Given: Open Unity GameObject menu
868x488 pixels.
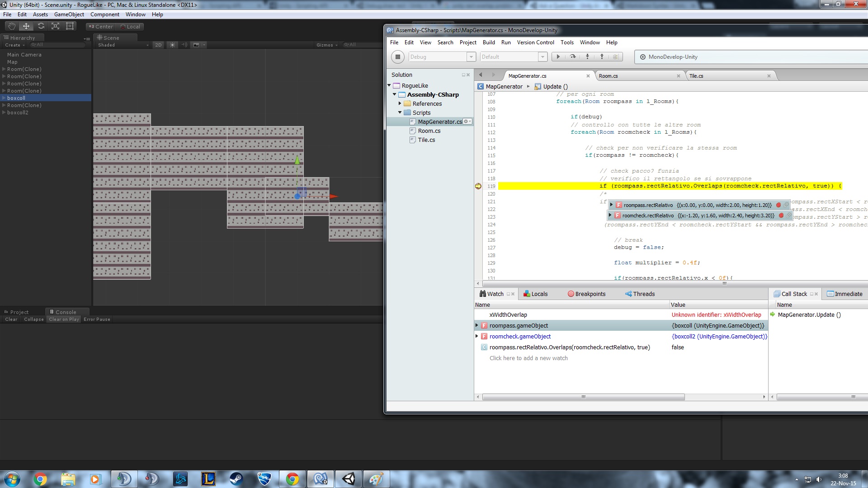Looking at the screenshot, I should click(69, 14).
